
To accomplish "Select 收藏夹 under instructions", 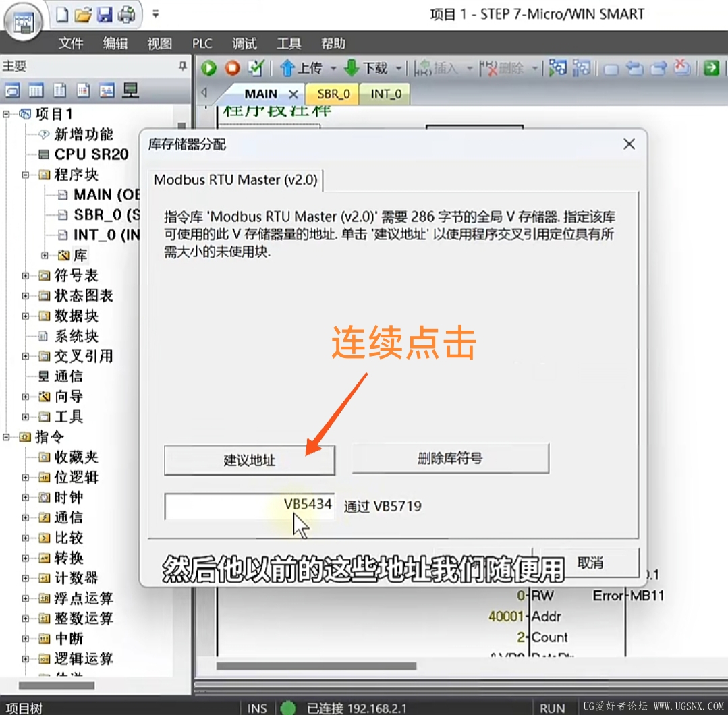I will coord(76,457).
